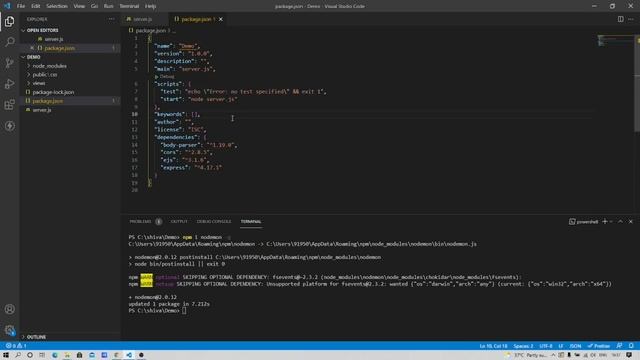640x360 pixels.
Task: Open errors and warnings in status bar
Action: (16, 346)
